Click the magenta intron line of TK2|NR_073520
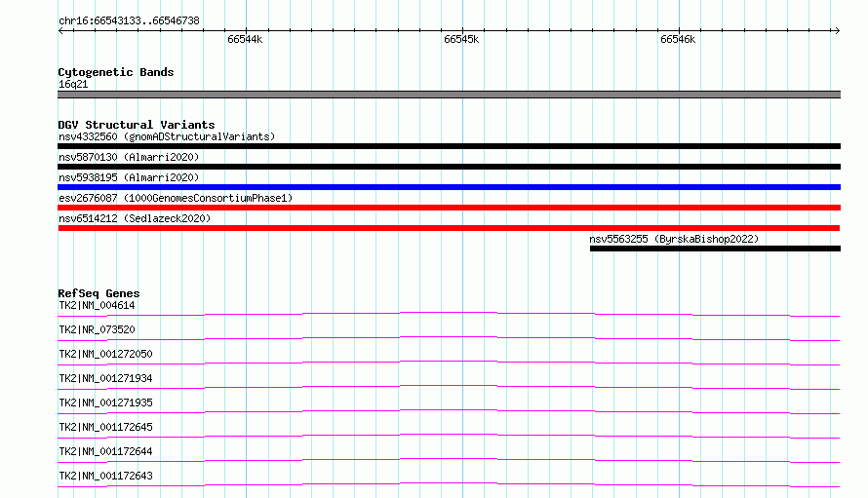Image resolution: width=868 pixels, height=498 pixels. [x=449, y=338]
